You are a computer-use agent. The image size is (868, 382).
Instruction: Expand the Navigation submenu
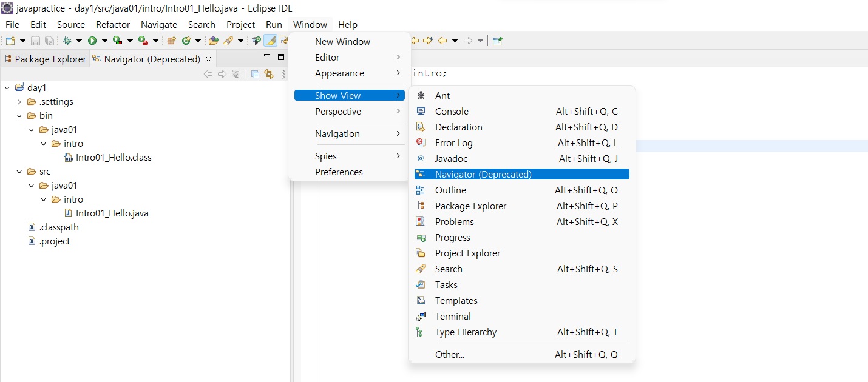350,134
